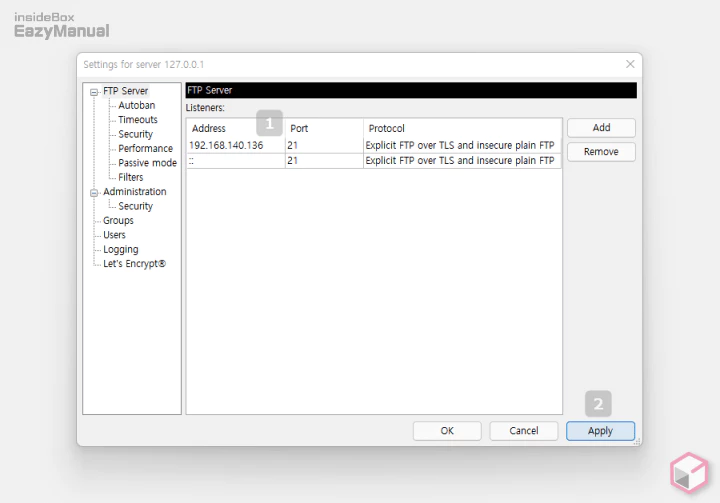Select the Filters tree entry

(130, 177)
